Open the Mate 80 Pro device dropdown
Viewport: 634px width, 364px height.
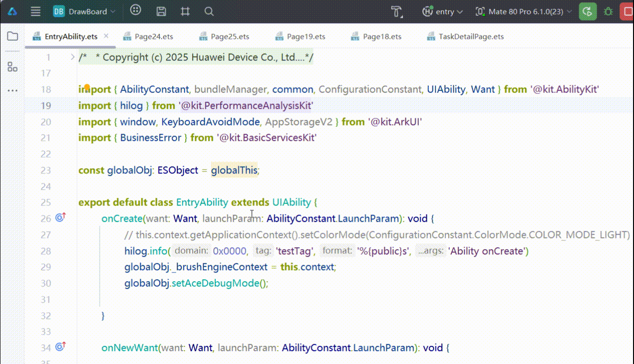pyautogui.click(x=524, y=11)
